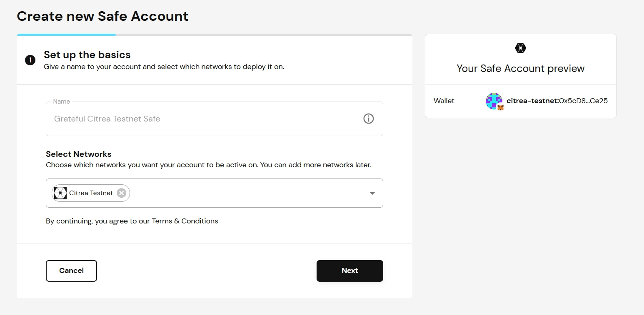Expand the network list with the dropdown arrow
The height and width of the screenshot is (315, 644).
(372, 193)
